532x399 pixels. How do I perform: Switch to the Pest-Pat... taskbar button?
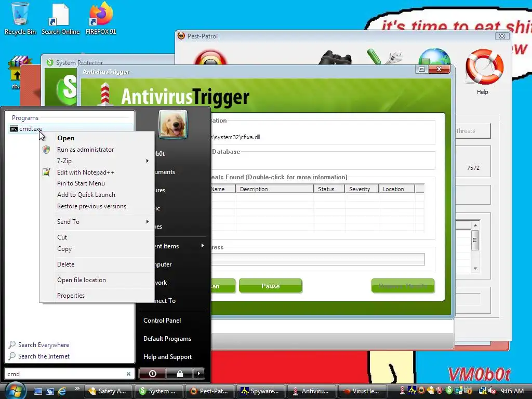pyautogui.click(x=210, y=391)
